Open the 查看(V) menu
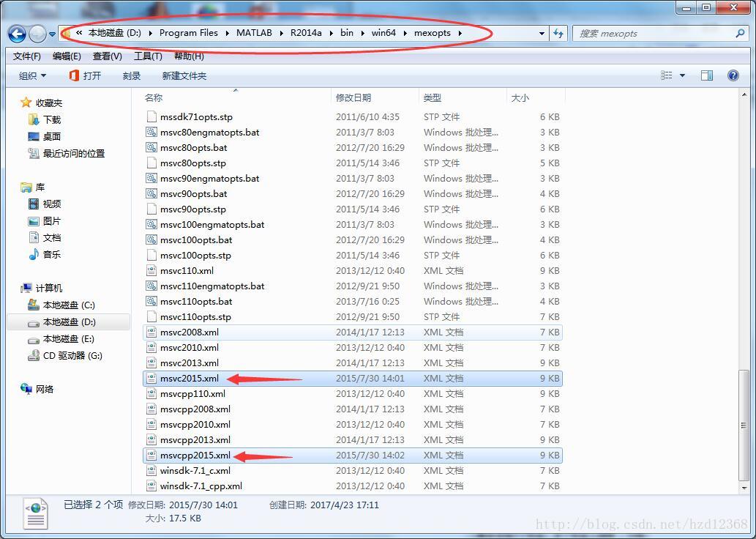The height and width of the screenshot is (539, 756). [x=107, y=56]
